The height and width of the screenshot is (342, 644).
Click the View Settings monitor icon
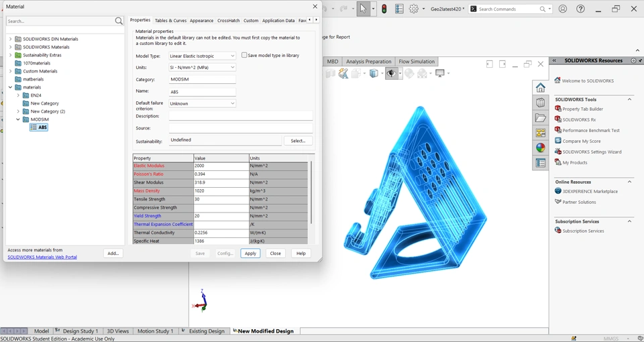(x=440, y=74)
